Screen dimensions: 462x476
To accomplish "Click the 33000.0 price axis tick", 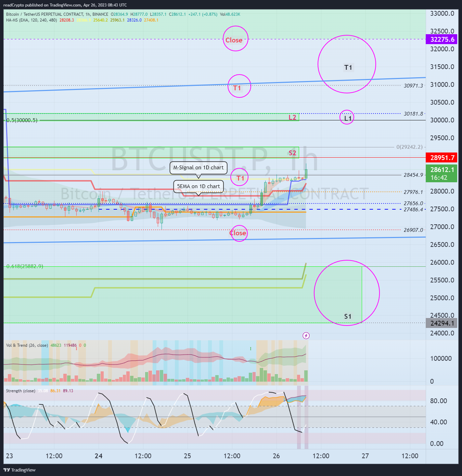I will pyautogui.click(x=442, y=14).
